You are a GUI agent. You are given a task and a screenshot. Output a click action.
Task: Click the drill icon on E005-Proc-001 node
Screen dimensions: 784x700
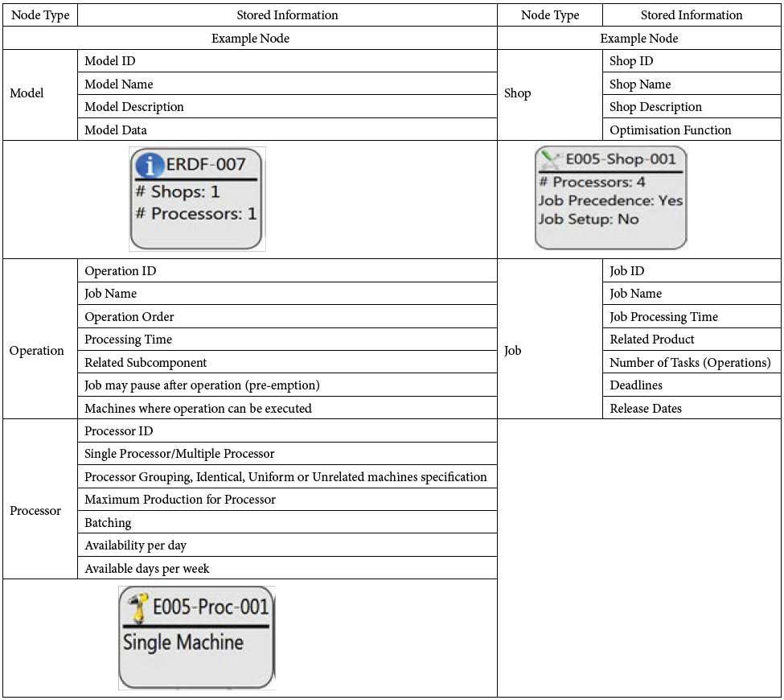(x=138, y=607)
